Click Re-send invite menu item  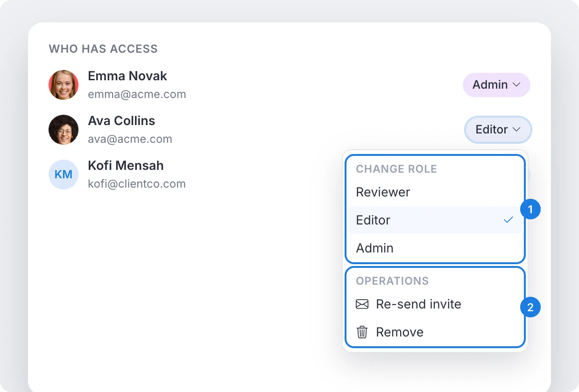pyautogui.click(x=435, y=304)
